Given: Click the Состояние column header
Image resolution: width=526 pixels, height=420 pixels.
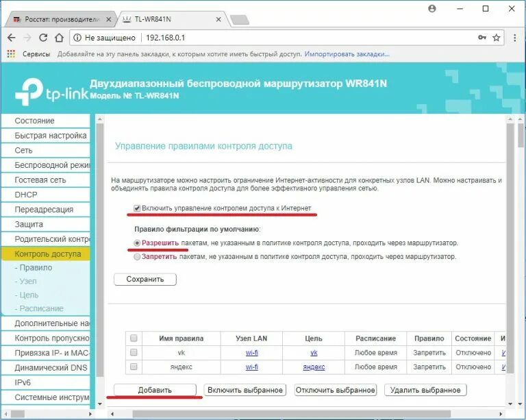Looking at the screenshot, I should (x=473, y=338).
